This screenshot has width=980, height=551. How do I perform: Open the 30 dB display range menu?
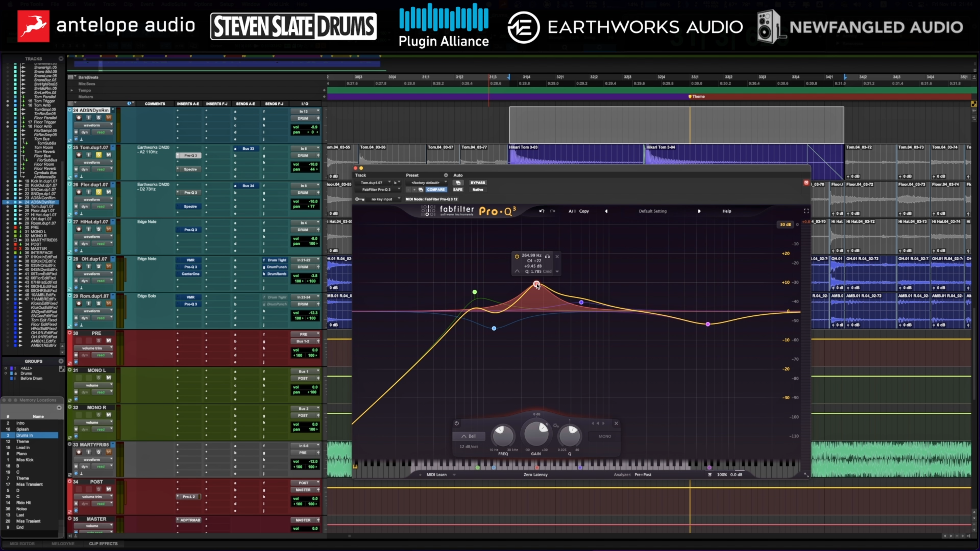tap(785, 224)
